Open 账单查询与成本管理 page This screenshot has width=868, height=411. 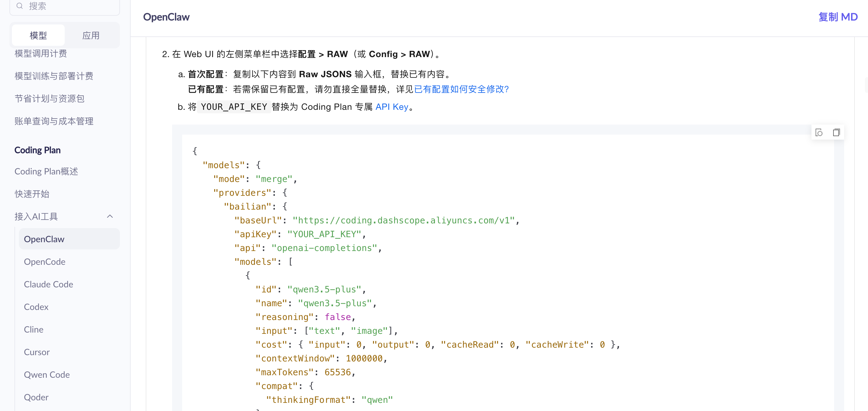(x=54, y=121)
